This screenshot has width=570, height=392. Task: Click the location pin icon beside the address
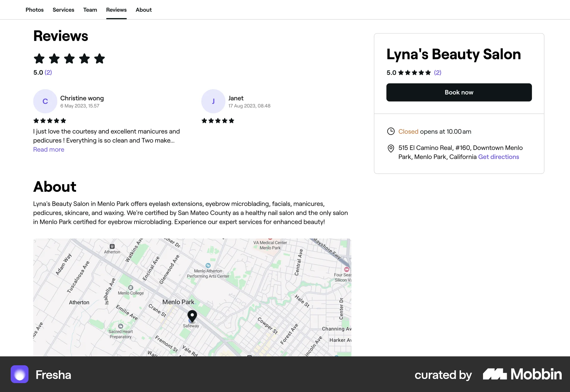[x=391, y=149]
